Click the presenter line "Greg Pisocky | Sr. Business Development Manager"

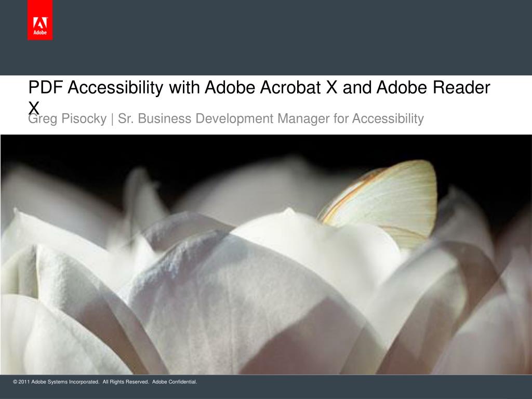click(x=179, y=119)
